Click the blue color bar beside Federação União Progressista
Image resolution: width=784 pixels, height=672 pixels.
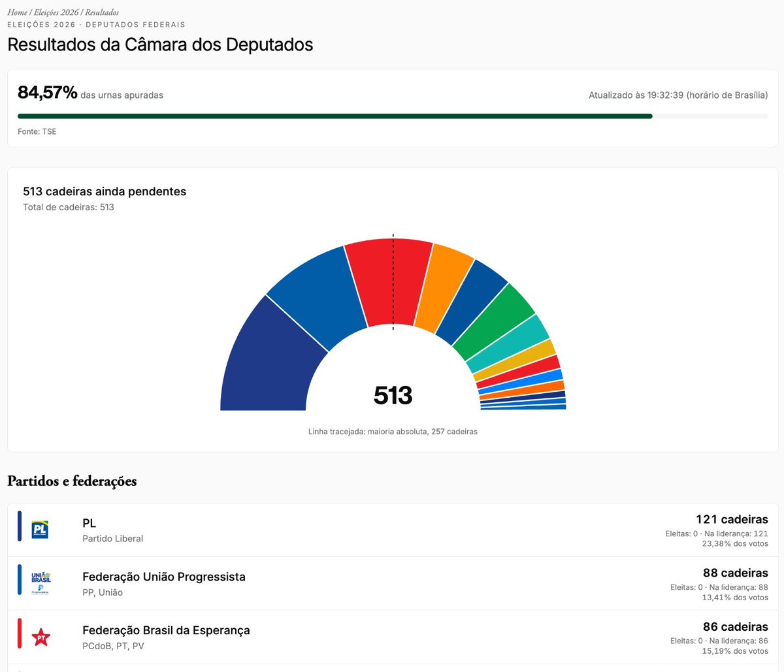click(20, 580)
